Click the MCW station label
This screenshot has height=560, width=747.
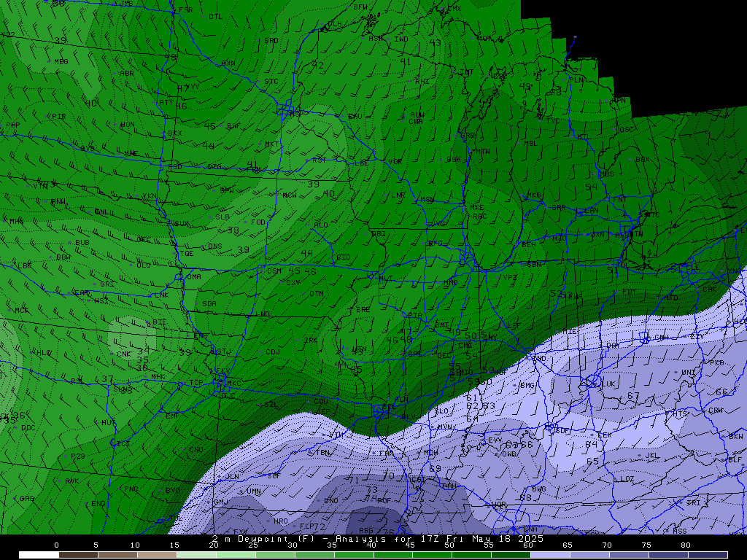[x=289, y=195]
